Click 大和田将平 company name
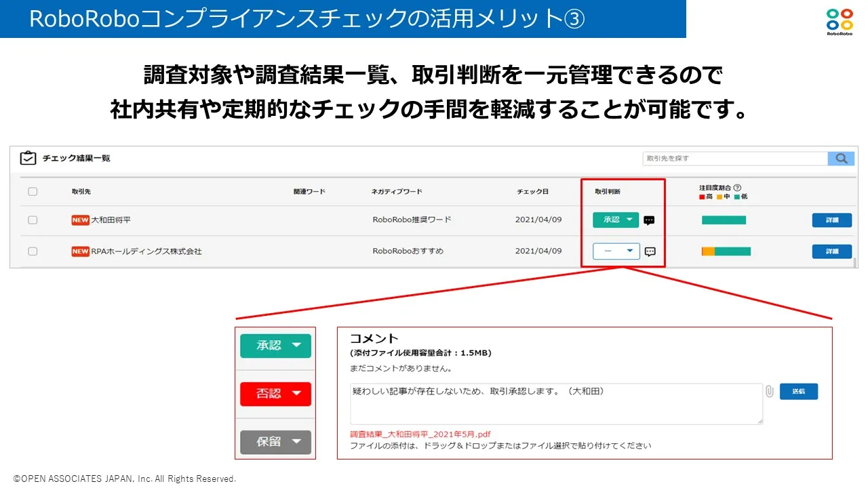The image size is (868, 488). click(x=112, y=220)
